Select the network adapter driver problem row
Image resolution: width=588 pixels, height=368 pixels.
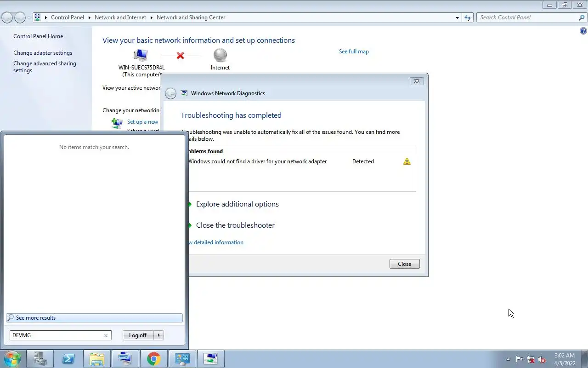coord(302,161)
